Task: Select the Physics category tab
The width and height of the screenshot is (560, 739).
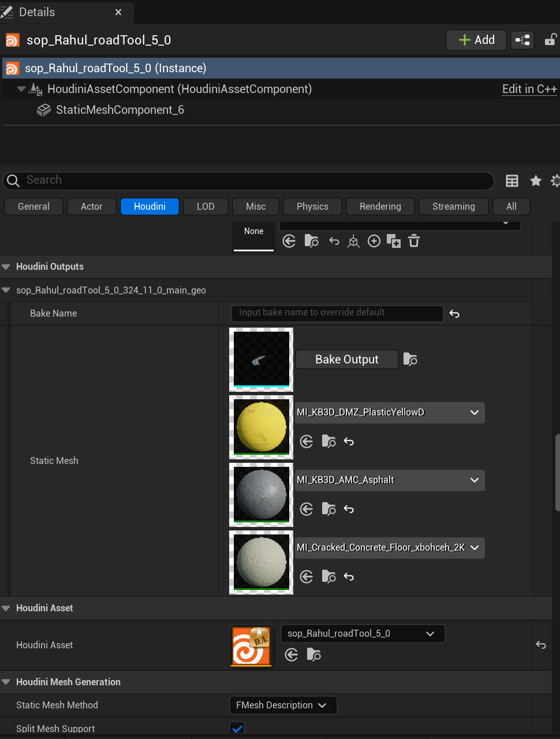Action: tap(312, 206)
